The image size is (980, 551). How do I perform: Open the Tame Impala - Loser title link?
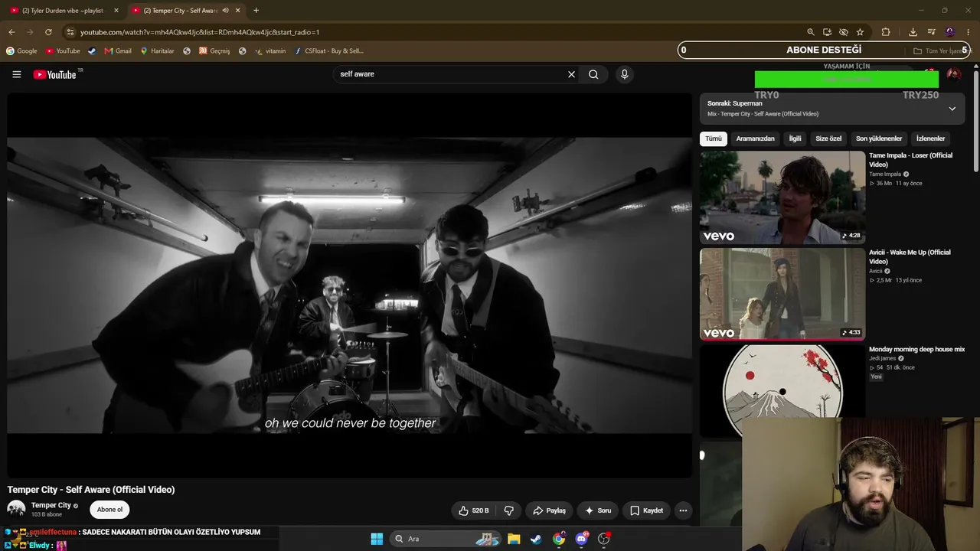tap(910, 160)
